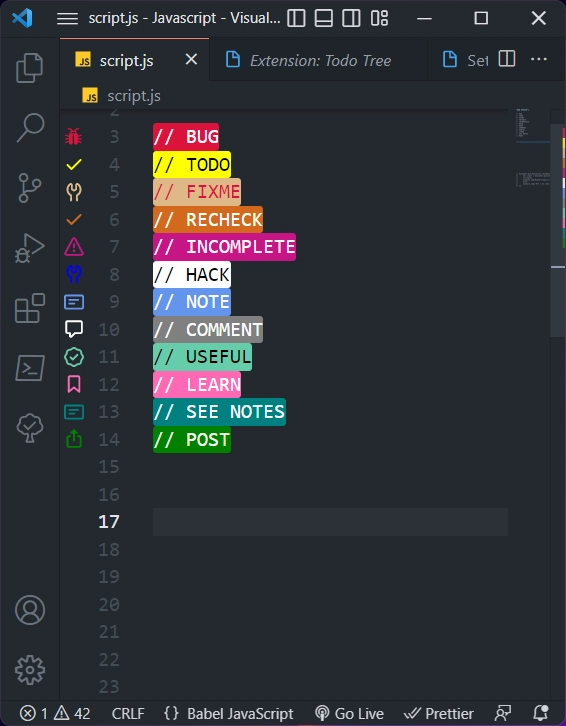This screenshot has width=566, height=726.
Task: Open the Manage gear menu
Action: (30, 670)
